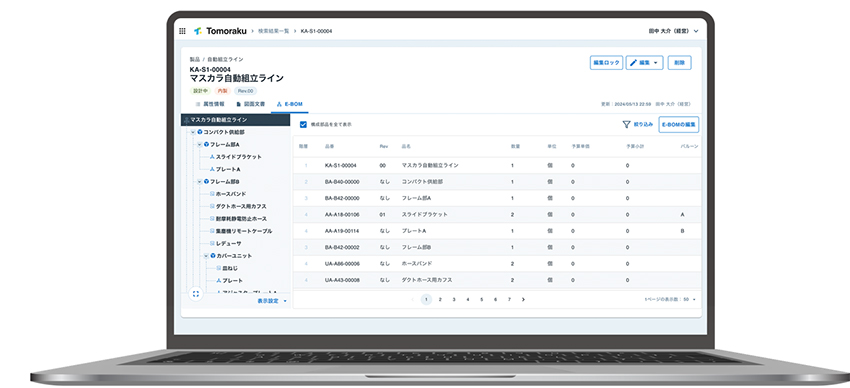The width and height of the screenshot is (850, 388).
Task: Go to page 6 in pagination
Action: [x=495, y=299]
